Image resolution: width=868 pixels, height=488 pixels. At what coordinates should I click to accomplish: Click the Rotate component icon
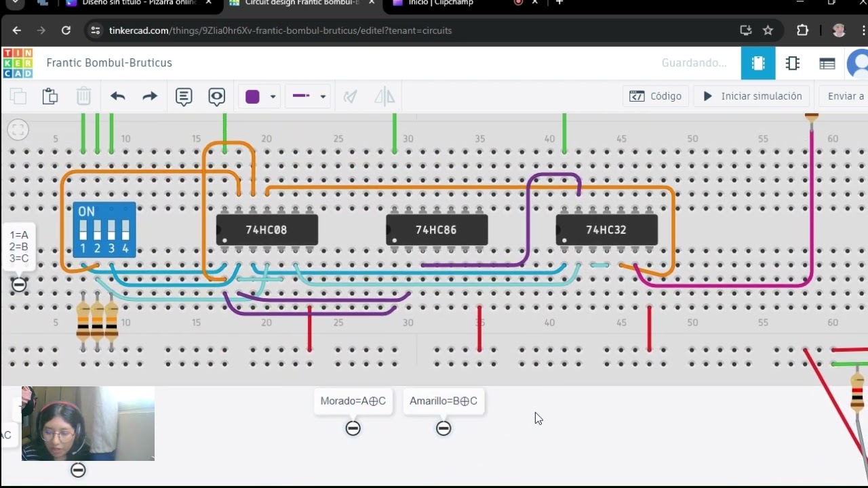click(351, 96)
